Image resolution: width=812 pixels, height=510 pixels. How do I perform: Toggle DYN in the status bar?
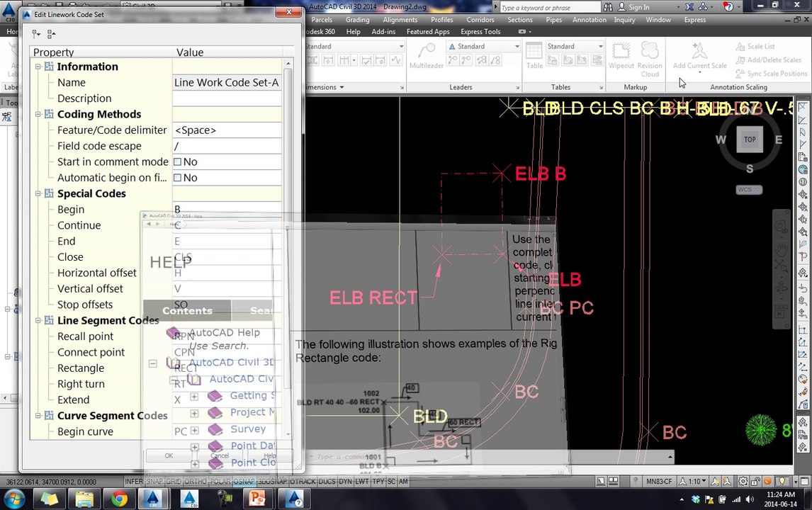[345, 482]
